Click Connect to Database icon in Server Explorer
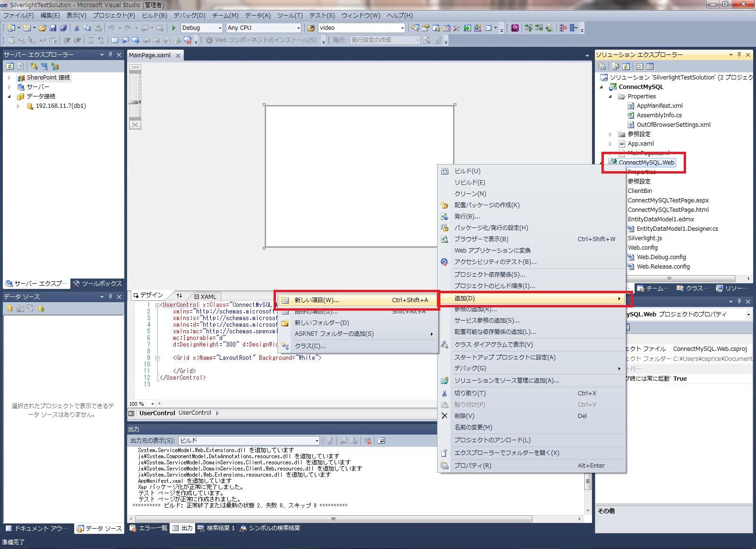756x549 pixels. coord(34,66)
